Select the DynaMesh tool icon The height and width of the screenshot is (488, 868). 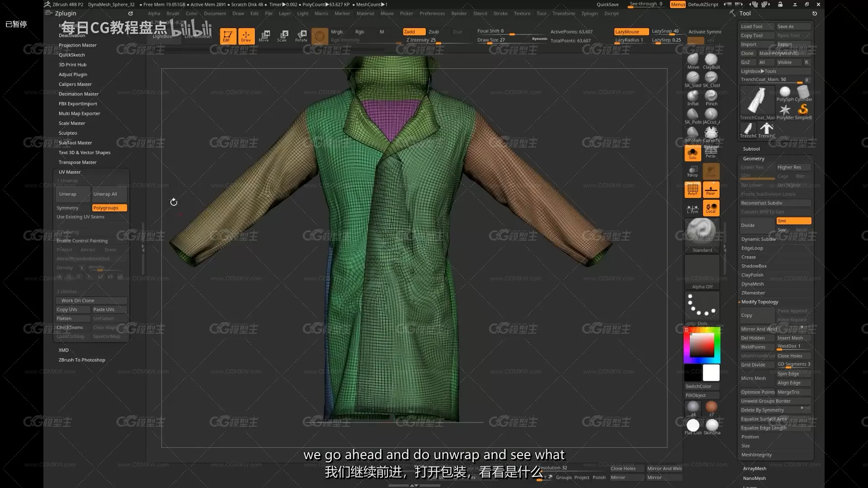point(753,284)
